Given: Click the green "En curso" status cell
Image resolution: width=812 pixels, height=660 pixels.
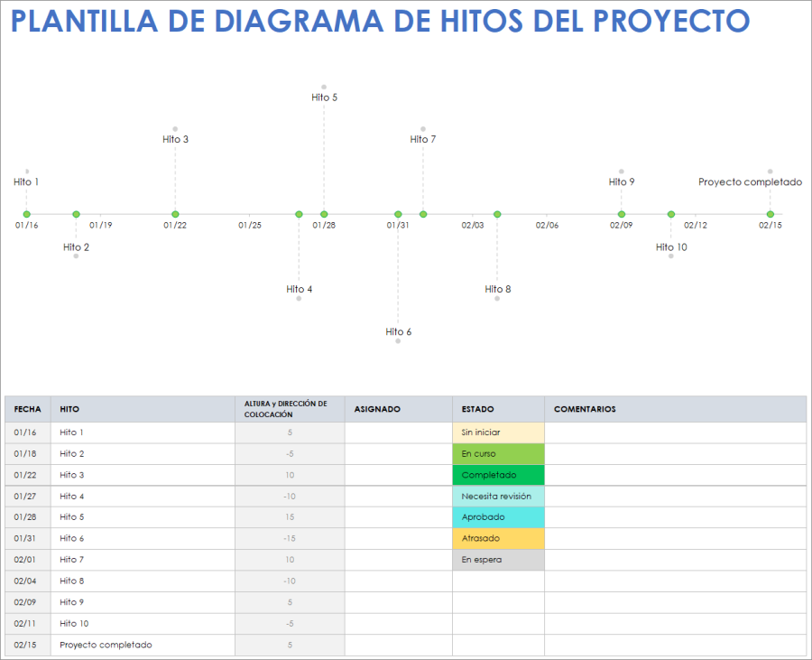Looking at the screenshot, I should click(x=498, y=453).
